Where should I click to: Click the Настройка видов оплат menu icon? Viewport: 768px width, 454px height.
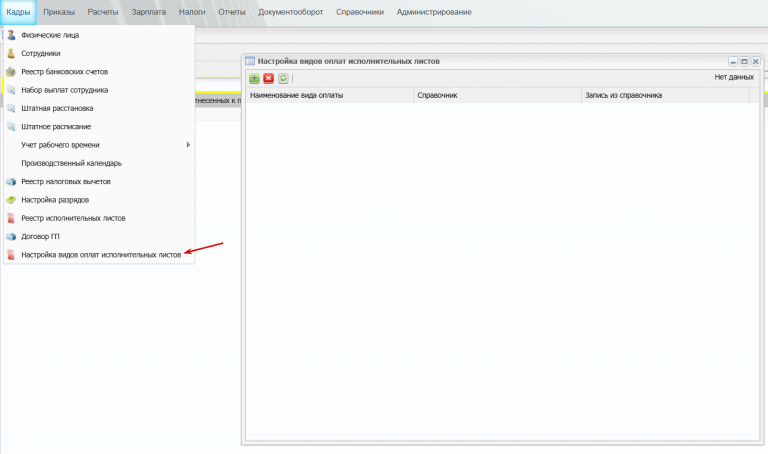(11, 255)
